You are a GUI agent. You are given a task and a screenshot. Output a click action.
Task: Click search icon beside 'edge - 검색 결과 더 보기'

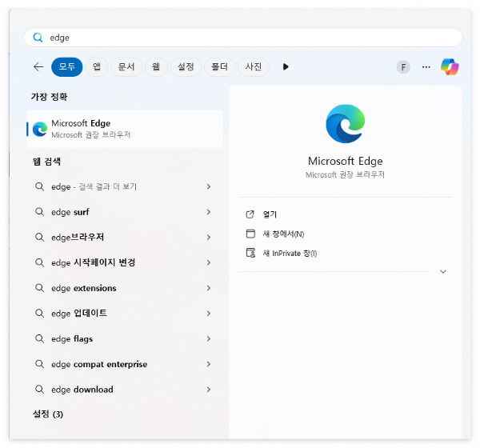[39, 186]
